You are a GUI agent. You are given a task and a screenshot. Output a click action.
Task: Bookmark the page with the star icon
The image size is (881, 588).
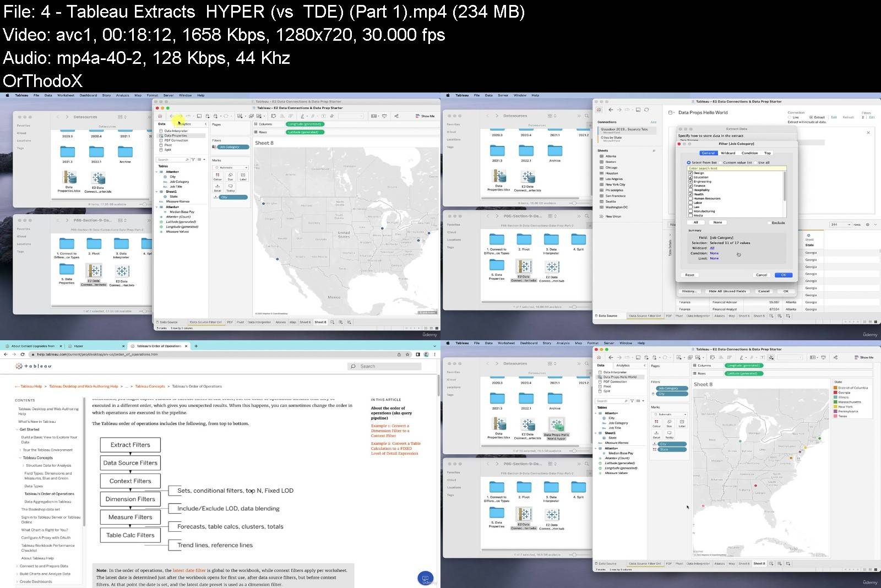(x=407, y=355)
